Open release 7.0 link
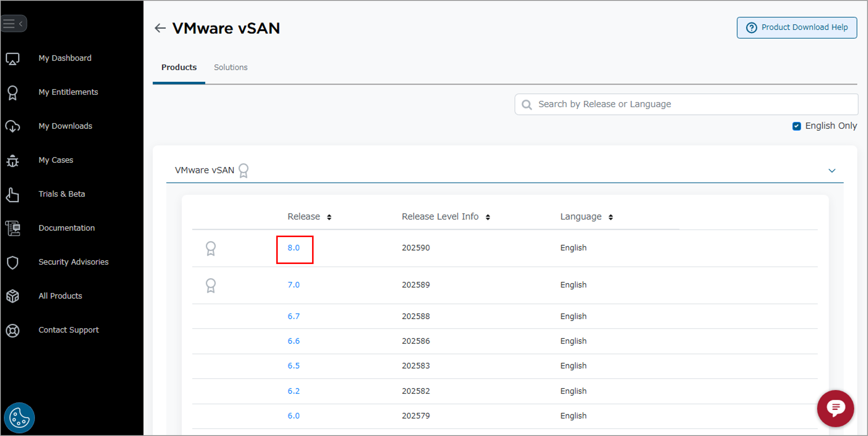Viewport: 868px width, 436px height. pyautogui.click(x=294, y=285)
